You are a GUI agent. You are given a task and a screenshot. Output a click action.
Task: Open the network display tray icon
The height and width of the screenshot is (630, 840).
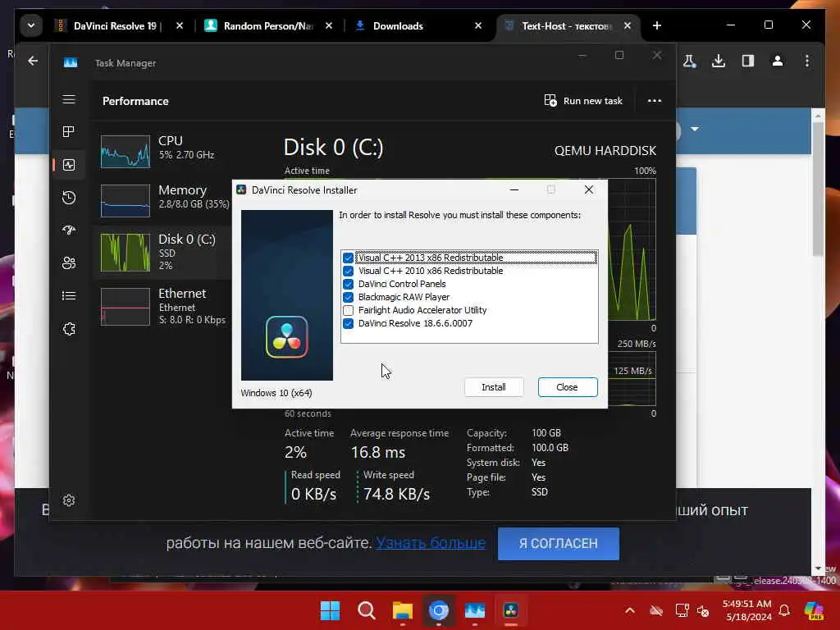point(682,610)
